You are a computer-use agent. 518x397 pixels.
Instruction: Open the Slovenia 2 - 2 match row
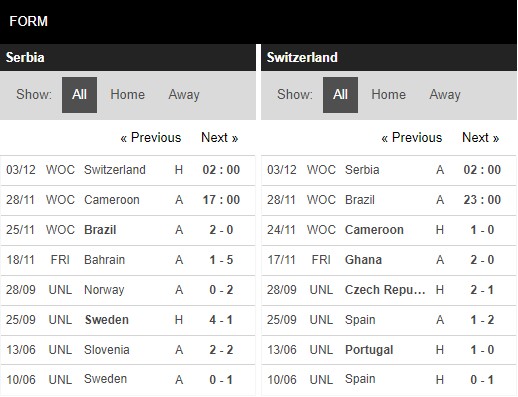(x=128, y=350)
